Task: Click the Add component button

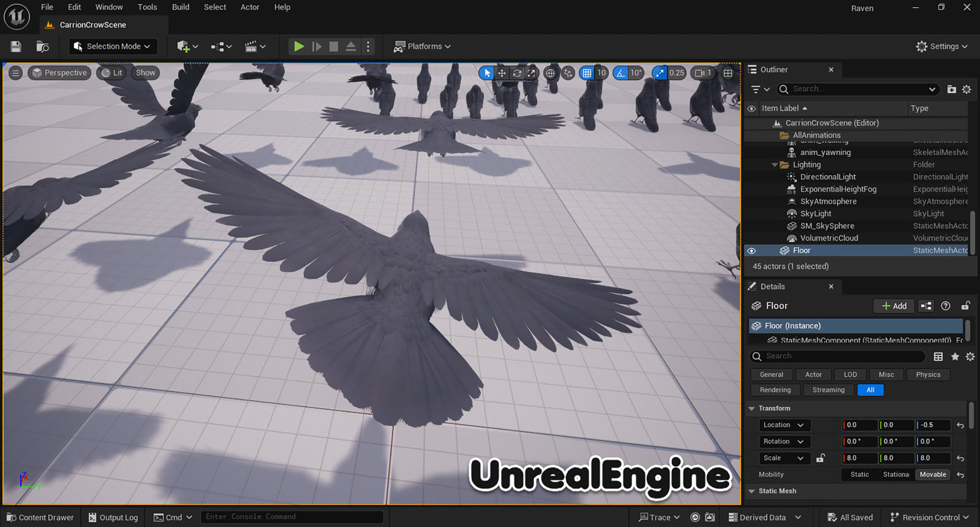Action: pos(894,306)
